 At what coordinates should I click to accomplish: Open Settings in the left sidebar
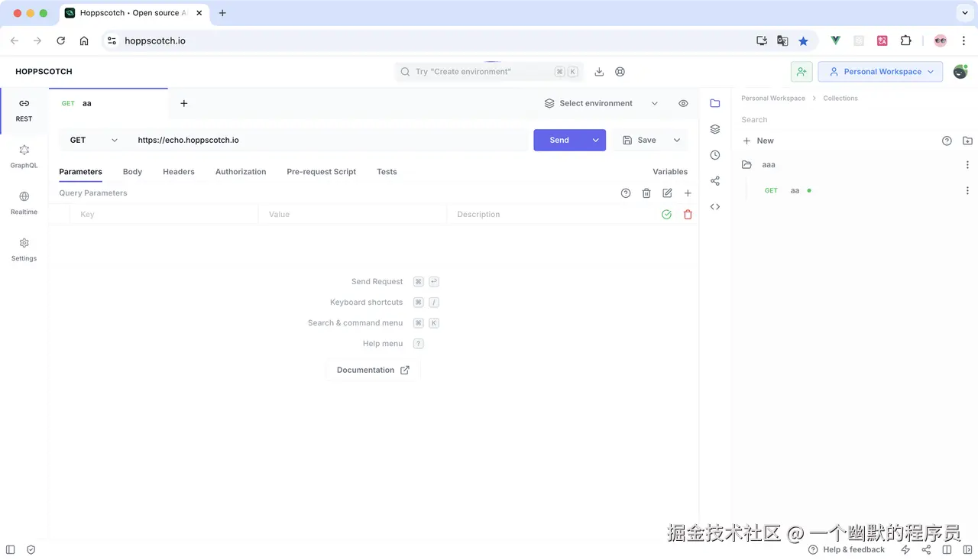24,250
